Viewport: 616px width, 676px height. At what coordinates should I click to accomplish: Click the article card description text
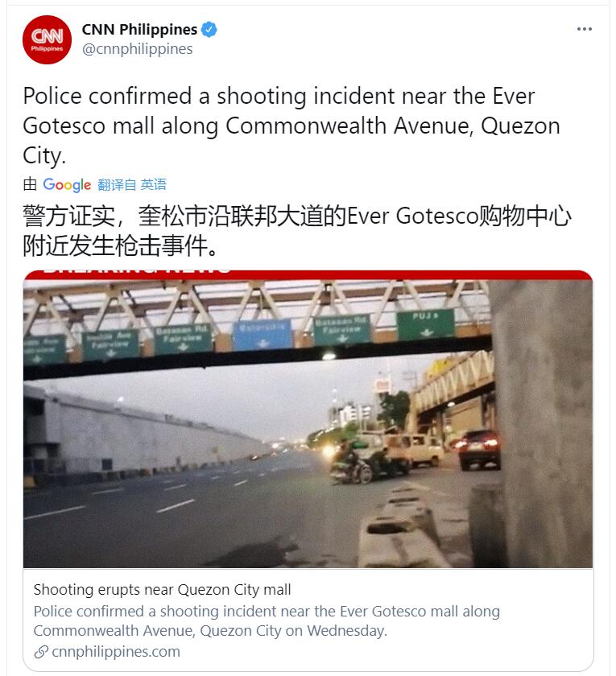coord(267,620)
